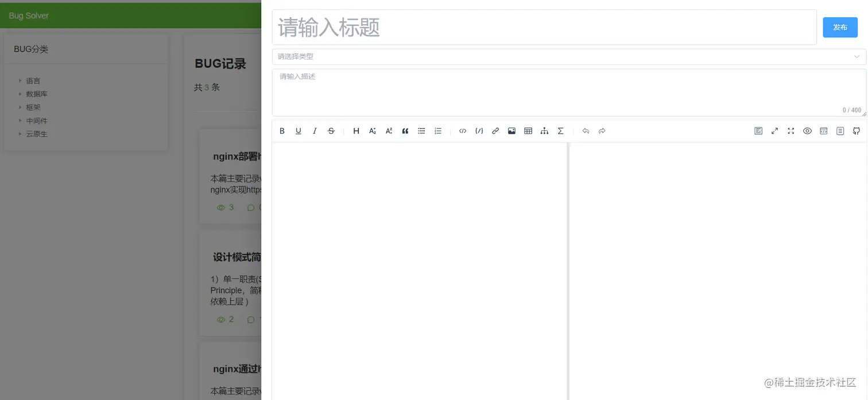Select the 数据库 tree item

[x=37, y=94]
